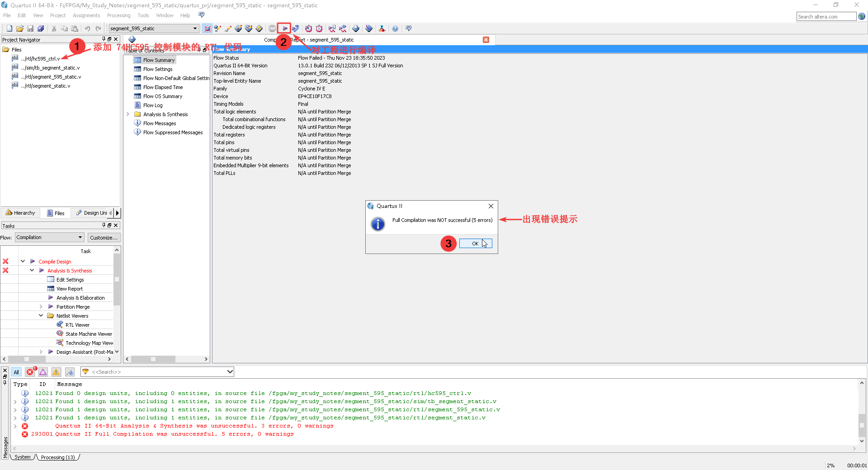868x470 pixels.
Task: Collapse the Netlist Viewers task group
Action: 41,315
